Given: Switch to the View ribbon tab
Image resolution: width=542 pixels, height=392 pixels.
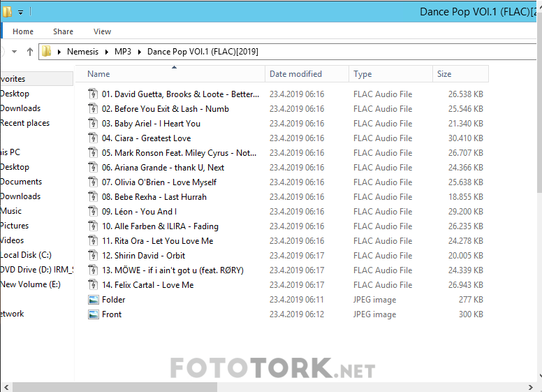Looking at the screenshot, I should [102, 31].
